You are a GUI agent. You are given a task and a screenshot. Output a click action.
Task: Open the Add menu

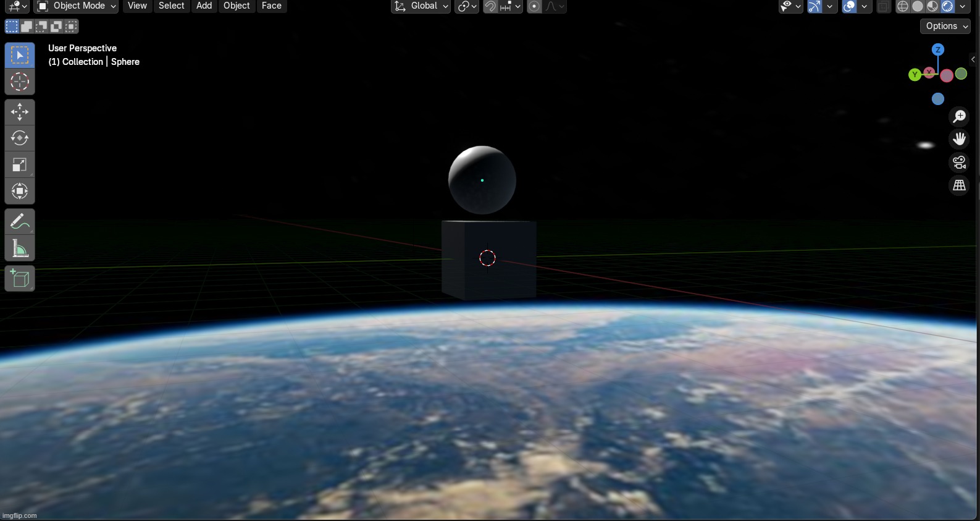[x=204, y=6]
